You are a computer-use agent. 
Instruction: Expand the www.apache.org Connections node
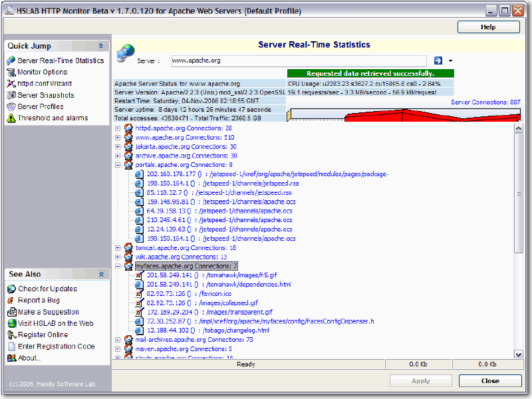click(118, 138)
